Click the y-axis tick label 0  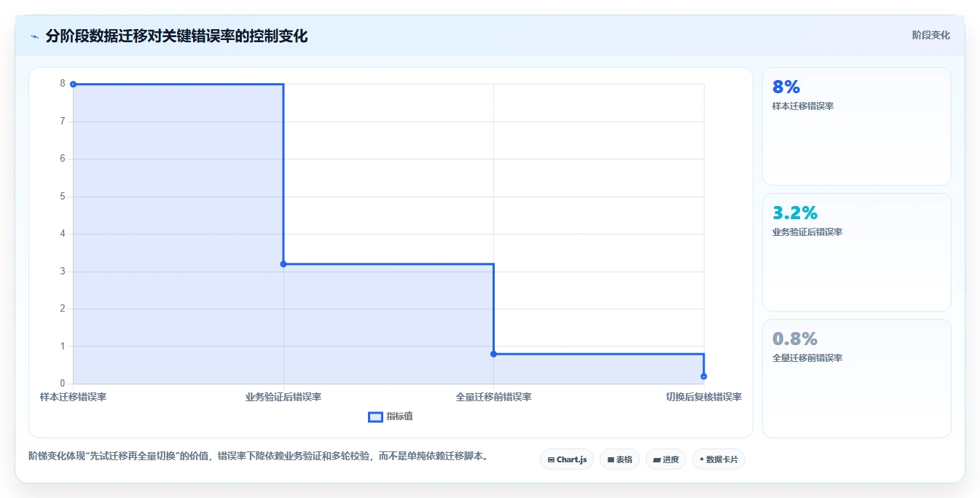coord(63,384)
